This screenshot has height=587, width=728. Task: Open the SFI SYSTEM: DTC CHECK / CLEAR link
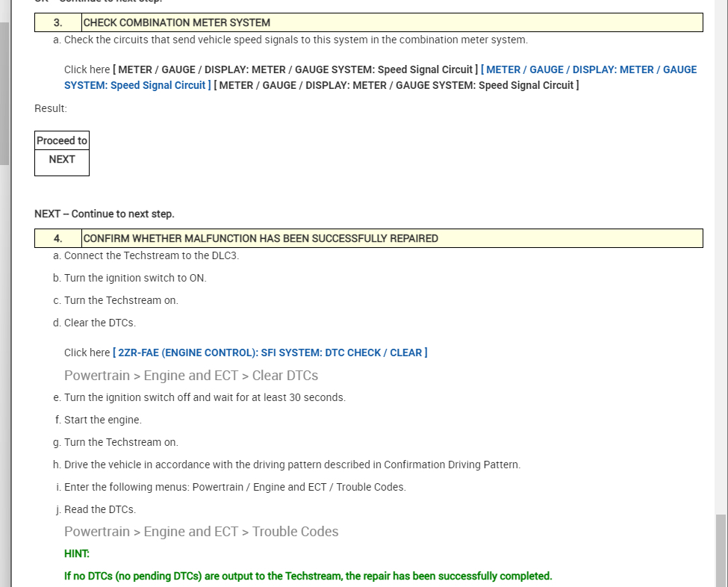coord(270,352)
